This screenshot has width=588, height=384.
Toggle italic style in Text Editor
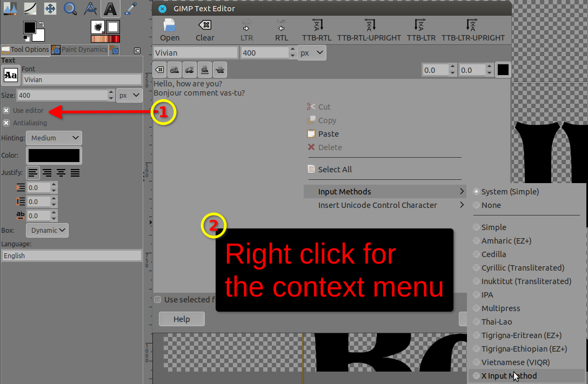pyautogui.click(x=190, y=70)
